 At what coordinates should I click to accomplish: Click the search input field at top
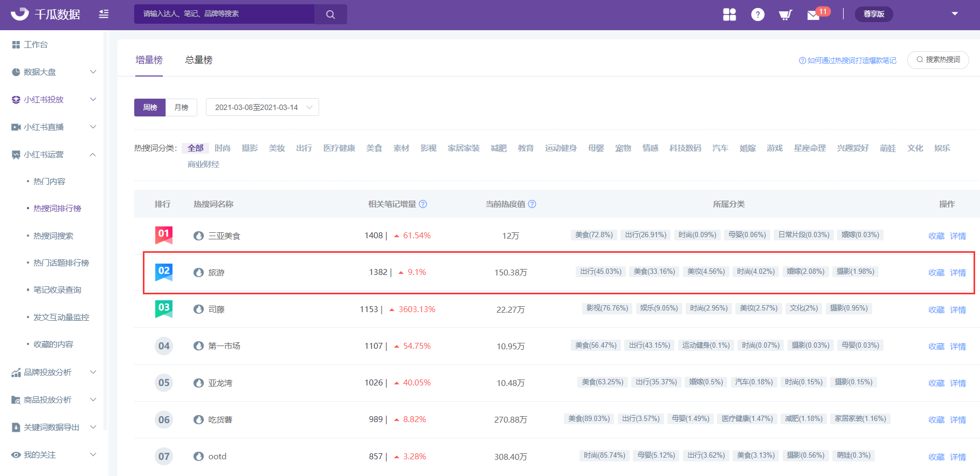[x=224, y=14]
